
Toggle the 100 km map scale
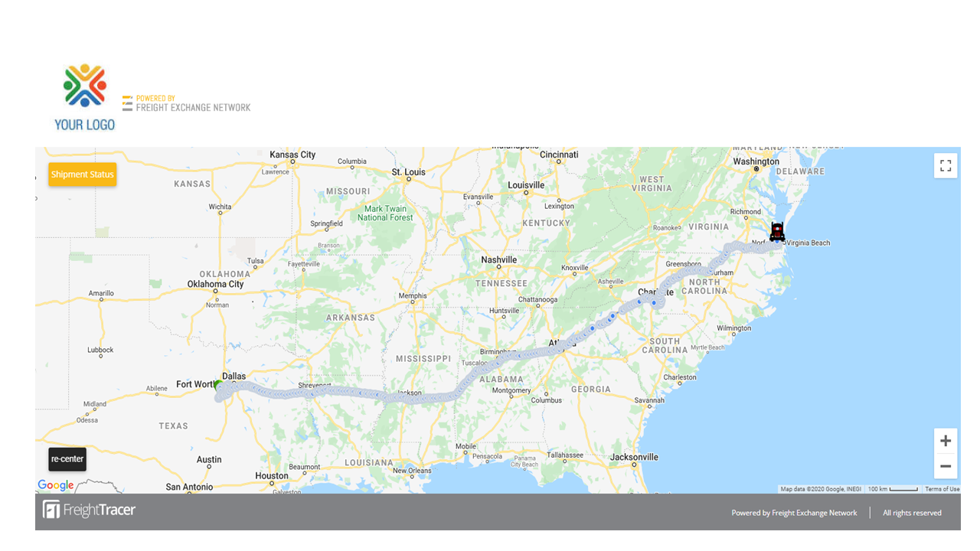point(892,489)
